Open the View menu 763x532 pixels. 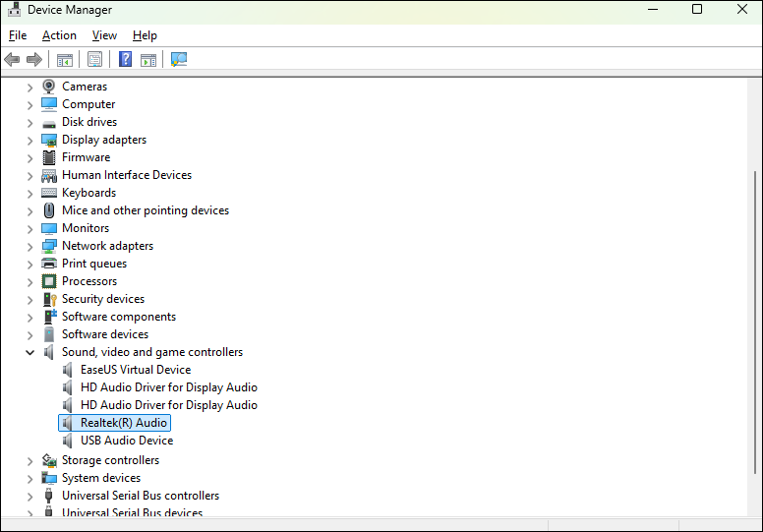coord(104,35)
